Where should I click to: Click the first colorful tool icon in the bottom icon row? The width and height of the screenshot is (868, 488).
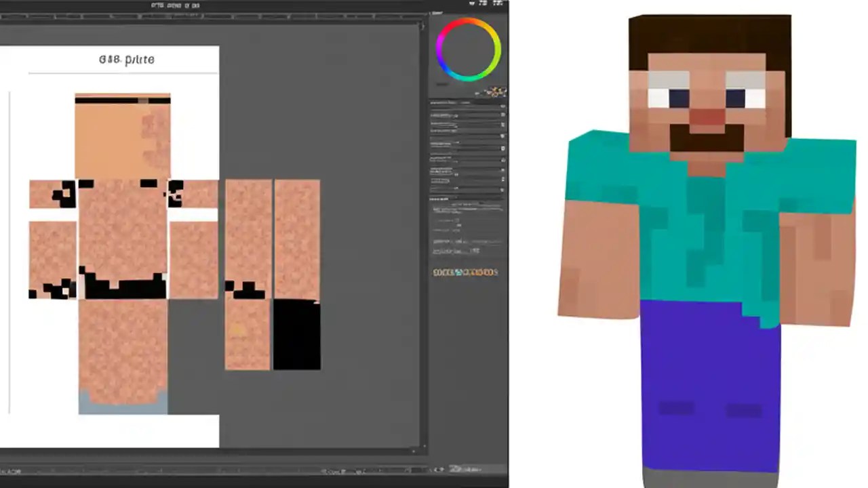[437, 272]
